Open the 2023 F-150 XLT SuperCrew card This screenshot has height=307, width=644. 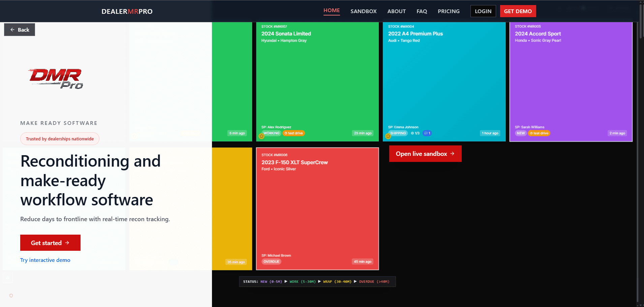(x=317, y=209)
